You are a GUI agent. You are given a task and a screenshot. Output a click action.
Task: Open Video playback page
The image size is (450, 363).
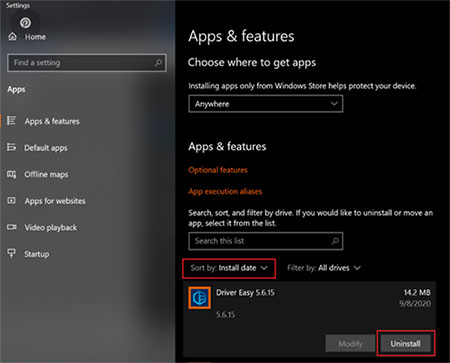point(51,227)
